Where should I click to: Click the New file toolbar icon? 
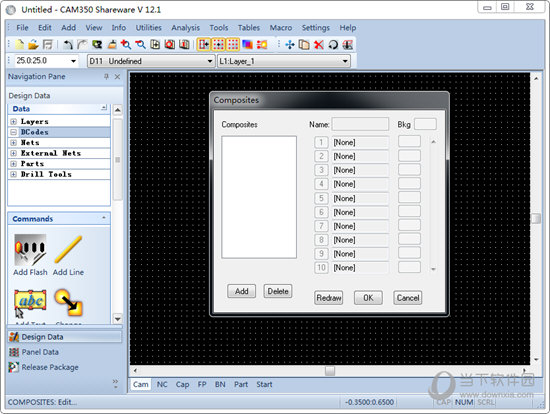(20, 45)
